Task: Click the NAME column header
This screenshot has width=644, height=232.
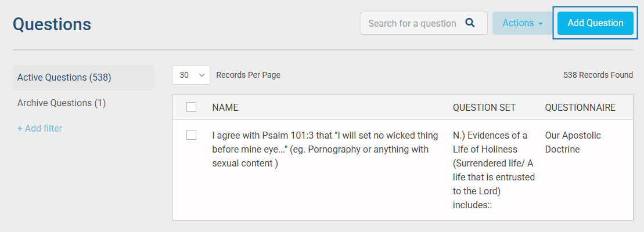Action: click(x=225, y=107)
